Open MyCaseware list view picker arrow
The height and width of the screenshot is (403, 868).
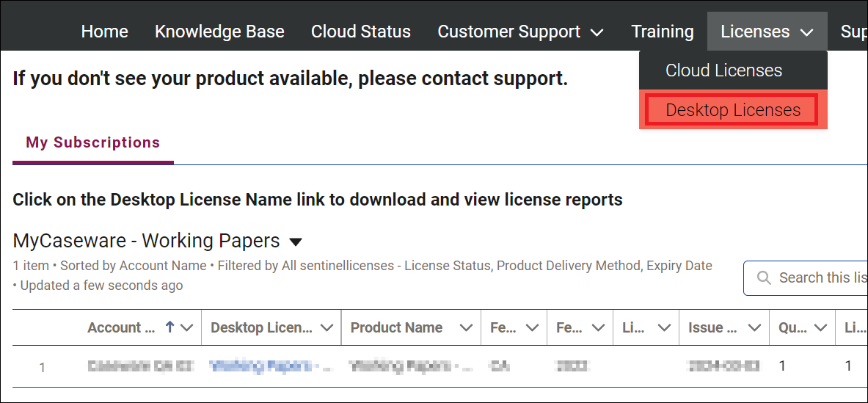click(296, 242)
